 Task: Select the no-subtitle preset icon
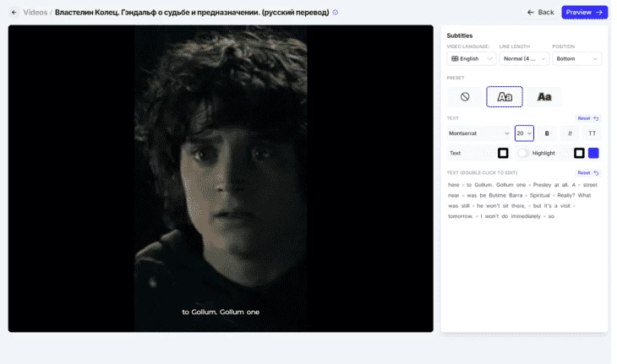point(465,96)
